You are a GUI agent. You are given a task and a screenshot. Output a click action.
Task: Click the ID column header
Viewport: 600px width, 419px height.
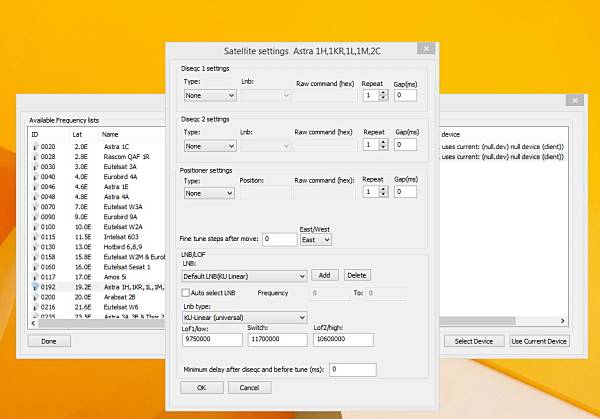pyautogui.click(x=34, y=134)
